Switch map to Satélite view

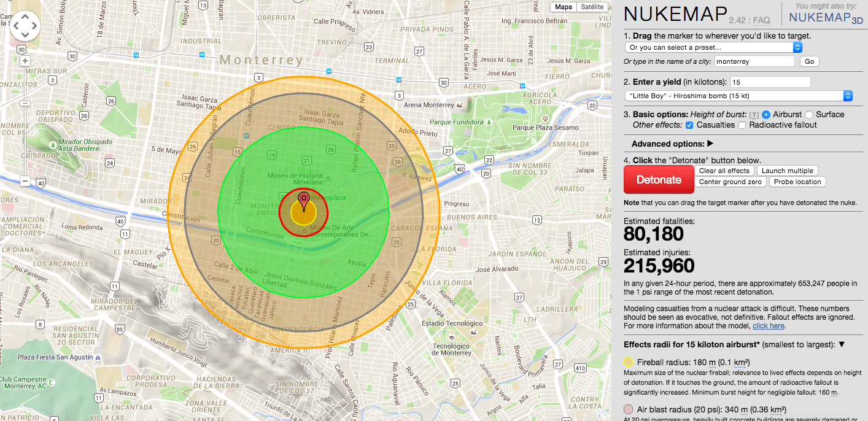pos(592,7)
